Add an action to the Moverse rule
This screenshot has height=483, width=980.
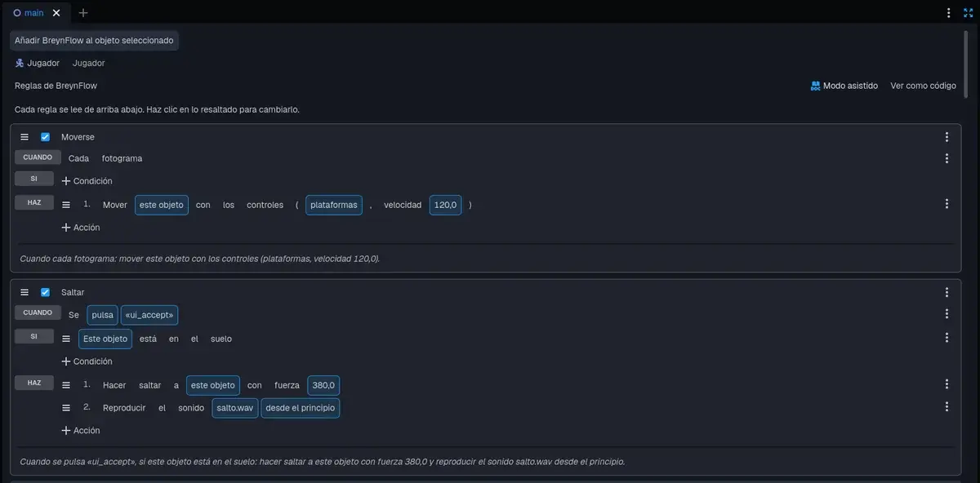click(x=81, y=228)
